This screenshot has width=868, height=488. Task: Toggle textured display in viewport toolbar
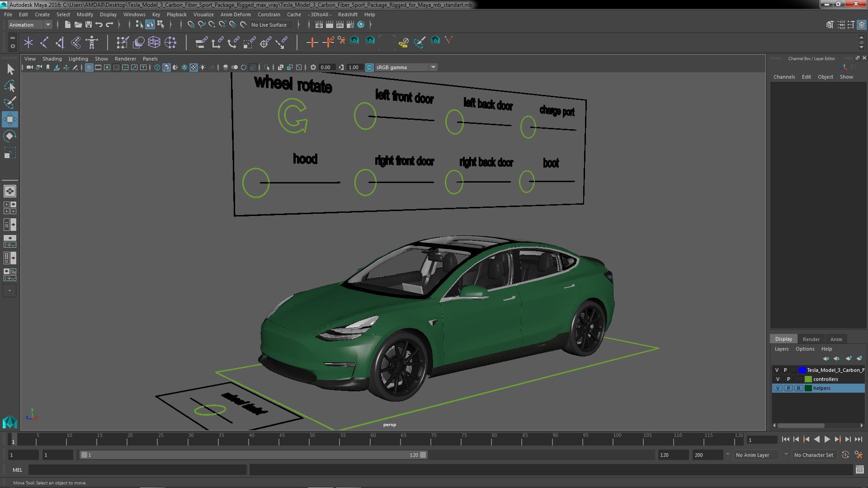pyautogui.click(x=193, y=67)
